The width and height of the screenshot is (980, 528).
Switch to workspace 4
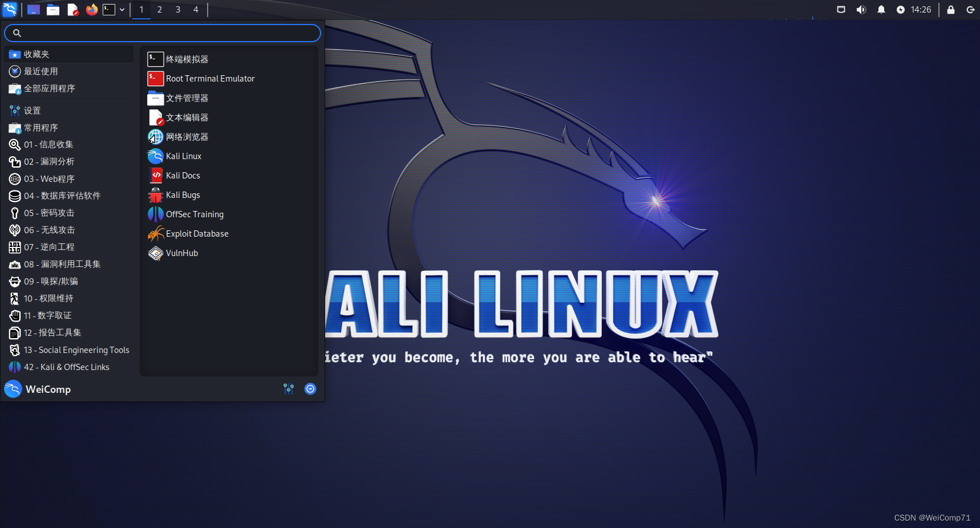tap(196, 10)
